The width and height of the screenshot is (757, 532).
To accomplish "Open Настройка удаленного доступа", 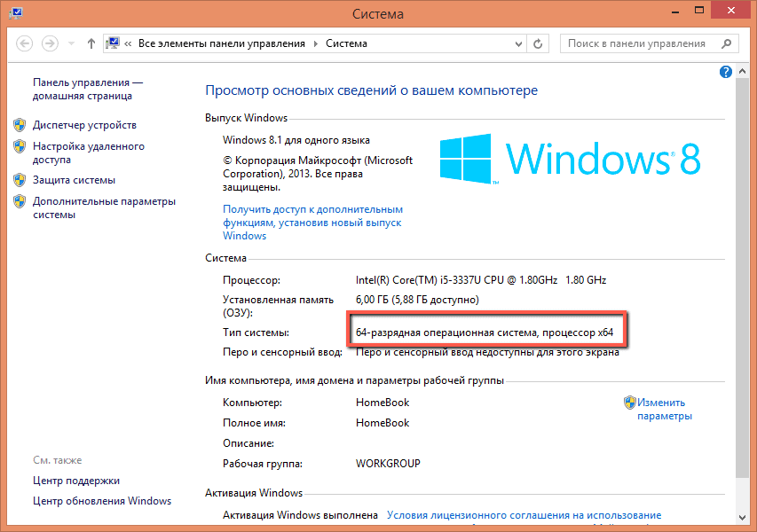I will click(88, 153).
